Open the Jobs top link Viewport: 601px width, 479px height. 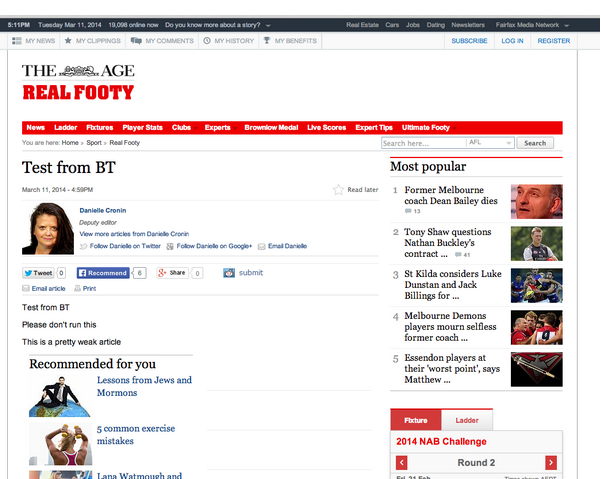[413, 25]
